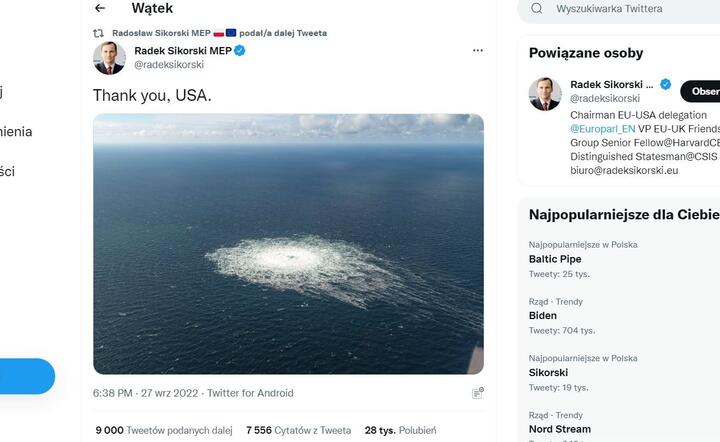
Task: Open the Baltic Pipe trending topic
Action: coord(555,259)
